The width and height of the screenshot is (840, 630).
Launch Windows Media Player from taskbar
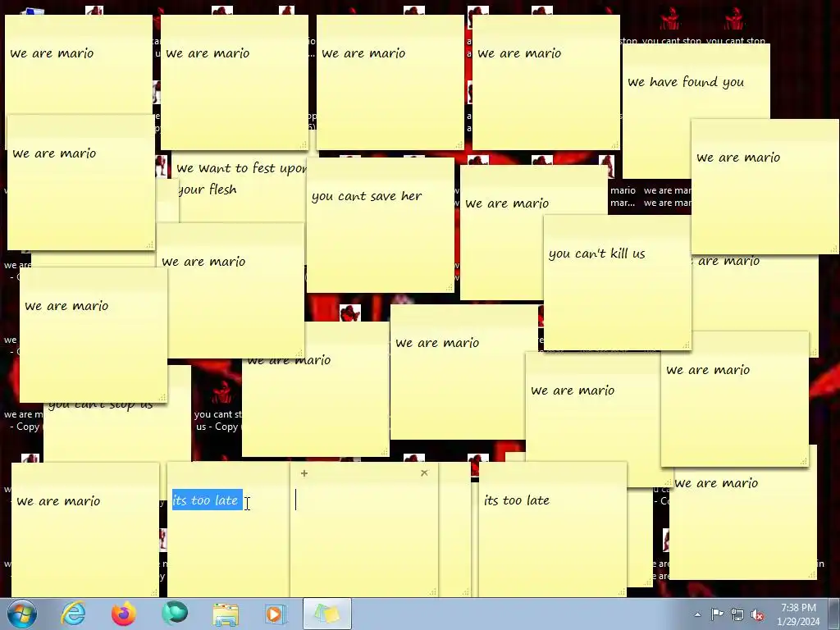276,614
